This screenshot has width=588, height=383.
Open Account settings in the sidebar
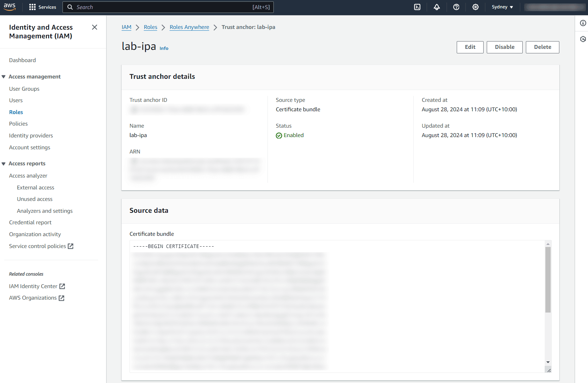coord(30,148)
